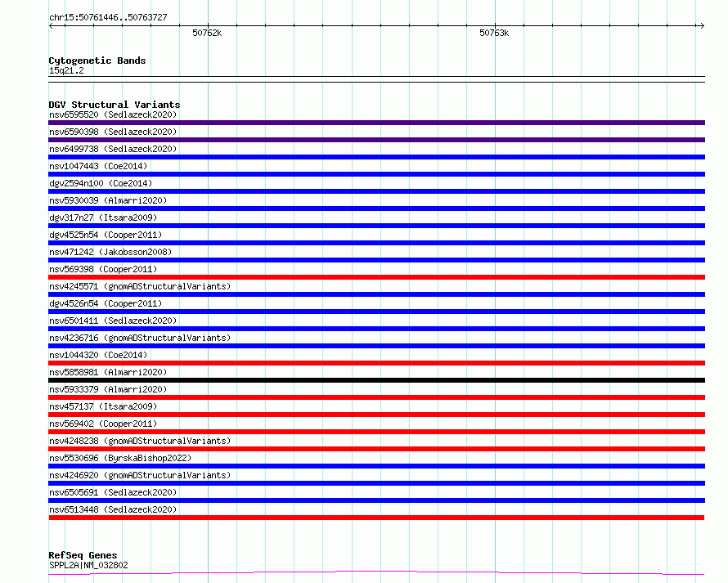Viewport: 728px width, 583px height.
Task: Click the nsv1044320 (Coe2014) label
Action: pos(98,355)
